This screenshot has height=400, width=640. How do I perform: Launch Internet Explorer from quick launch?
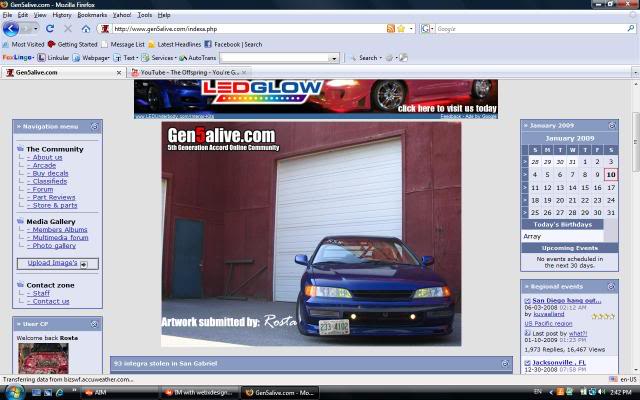coord(60,392)
